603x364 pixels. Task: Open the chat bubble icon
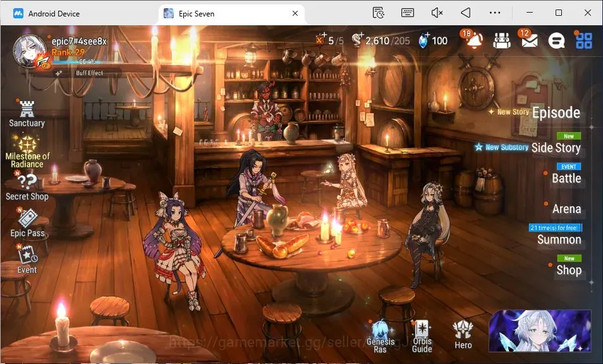tap(556, 40)
